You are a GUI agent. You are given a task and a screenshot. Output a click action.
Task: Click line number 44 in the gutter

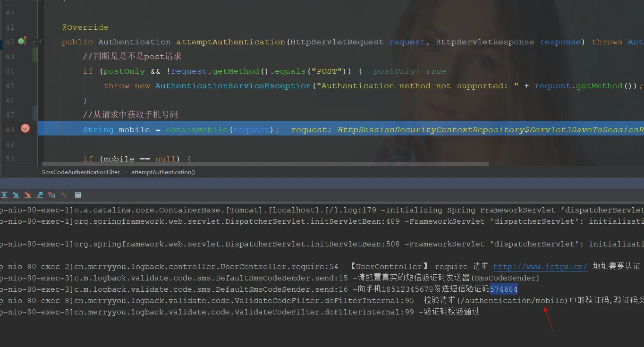click(10, 71)
